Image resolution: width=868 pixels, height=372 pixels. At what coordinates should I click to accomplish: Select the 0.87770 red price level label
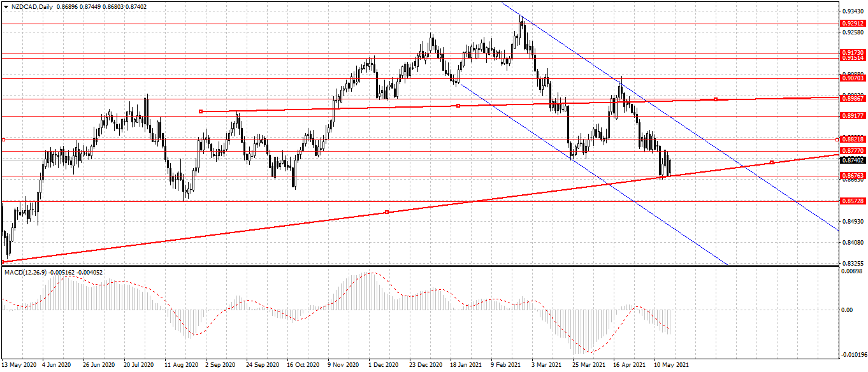(x=853, y=151)
